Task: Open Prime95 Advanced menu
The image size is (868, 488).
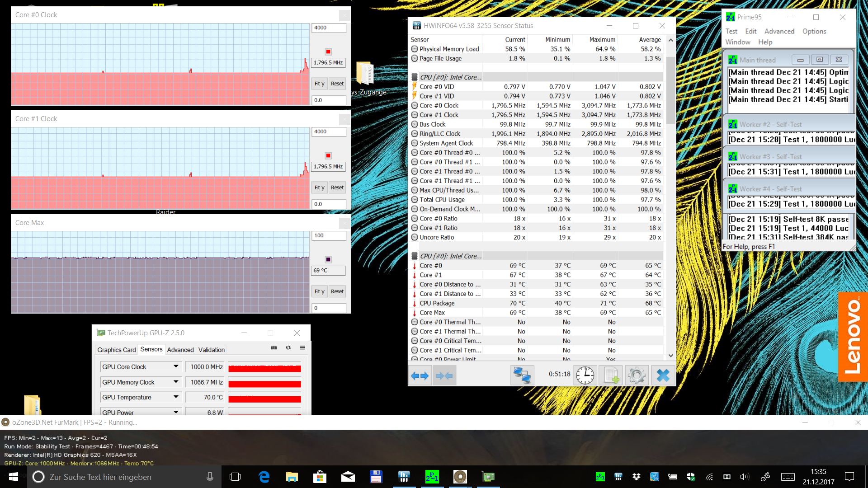Action: [x=779, y=31]
